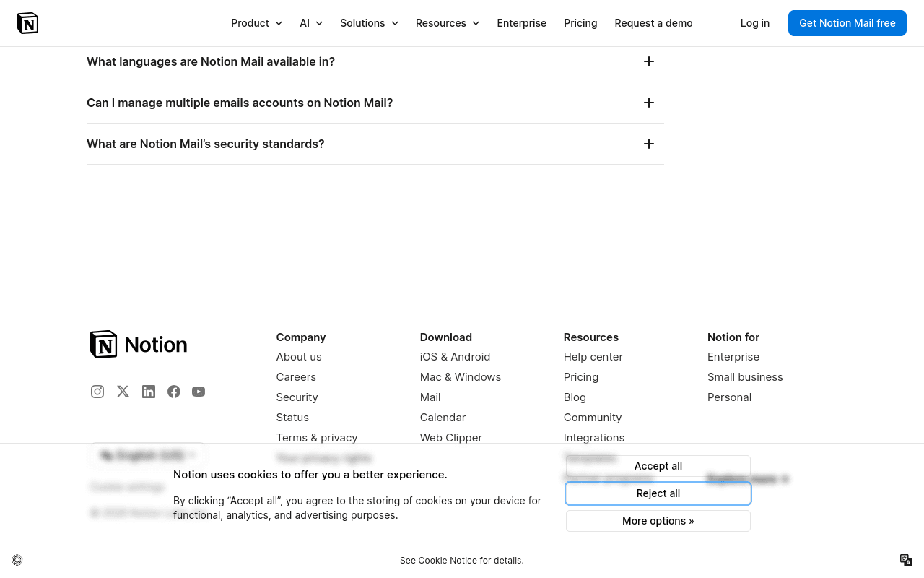Viewport: 924px width, 578px height.
Task: Go to Pricing in top navigation
Action: pyautogui.click(x=580, y=23)
